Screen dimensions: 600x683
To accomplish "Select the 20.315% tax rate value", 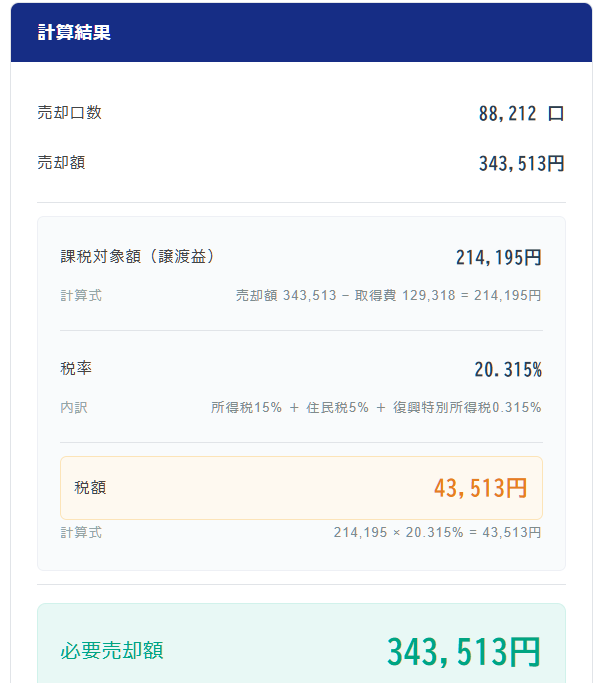I will pyautogui.click(x=507, y=370).
